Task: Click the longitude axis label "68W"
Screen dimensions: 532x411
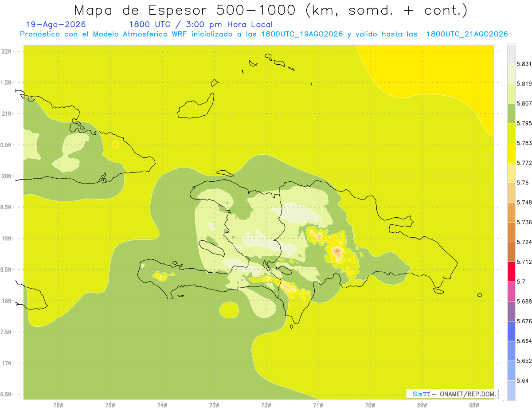Action: (474, 405)
